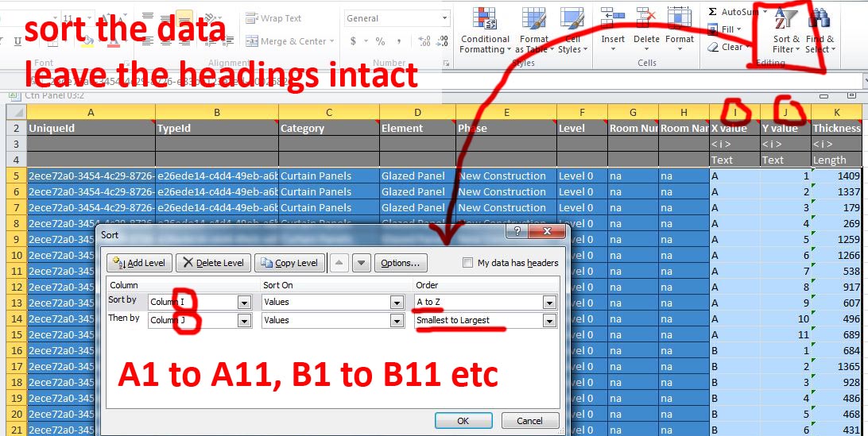The height and width of the screenshot is (436, 868).
Task: Open the A to Z order dropdown
Action: pos(549,302)
